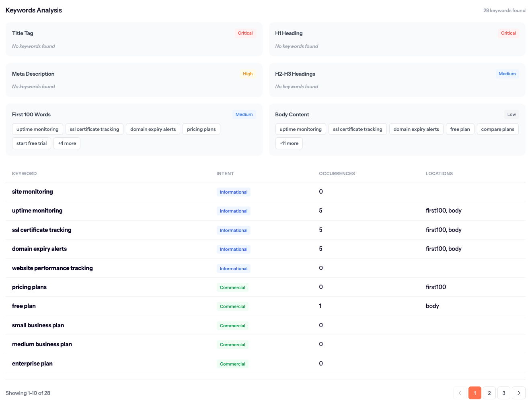Open page 3 of the keywords table
The width and height of the screenshot is (532, 407).
503,393
